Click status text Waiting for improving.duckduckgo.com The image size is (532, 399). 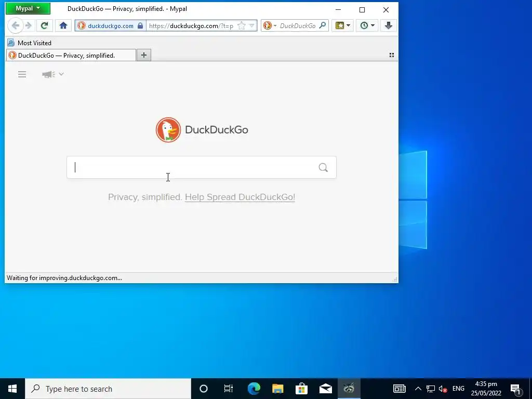click(x=64, y=278)
